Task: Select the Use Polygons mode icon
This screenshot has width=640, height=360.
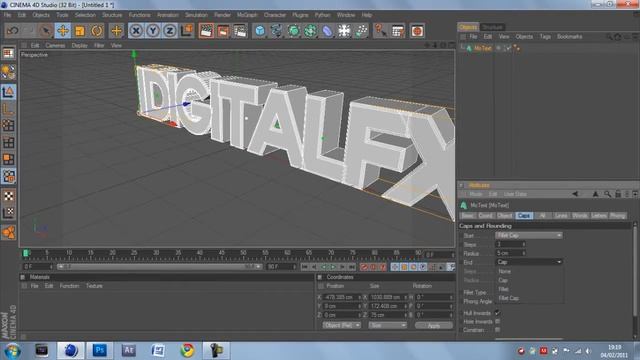Action: tap(8, 159)
